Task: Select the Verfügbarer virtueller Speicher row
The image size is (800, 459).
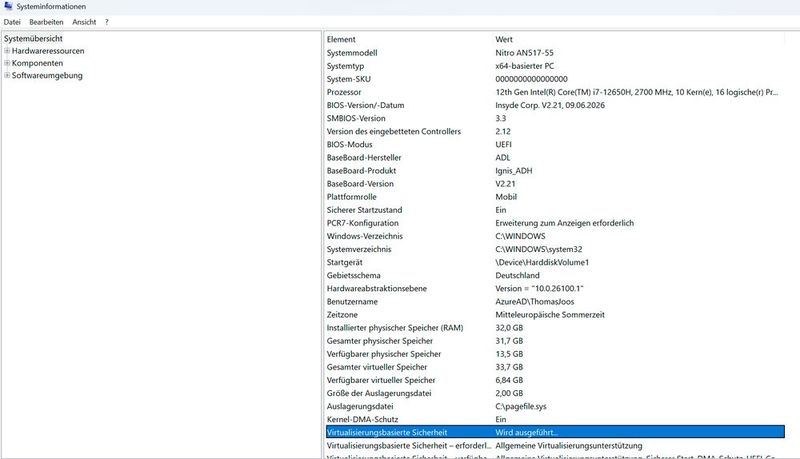Action: click(x=555, y=380)
